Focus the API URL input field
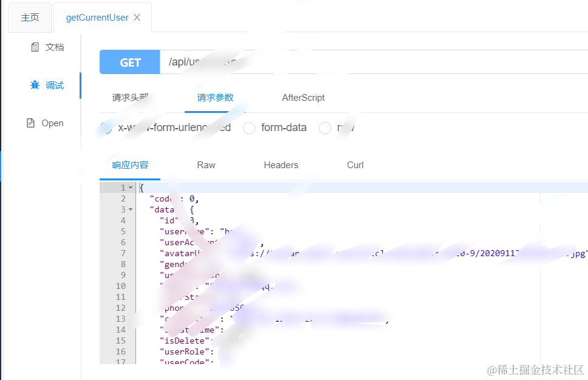 374,62
